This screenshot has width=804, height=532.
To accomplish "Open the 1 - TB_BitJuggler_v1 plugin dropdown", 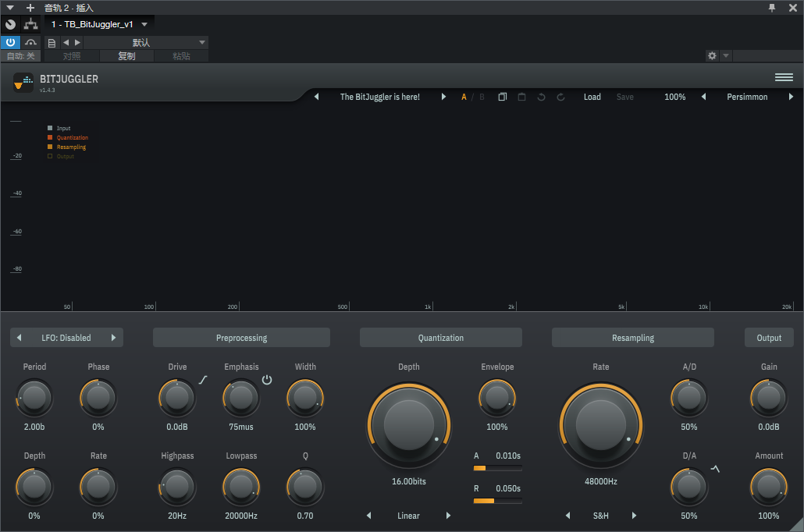I will 99,24.
